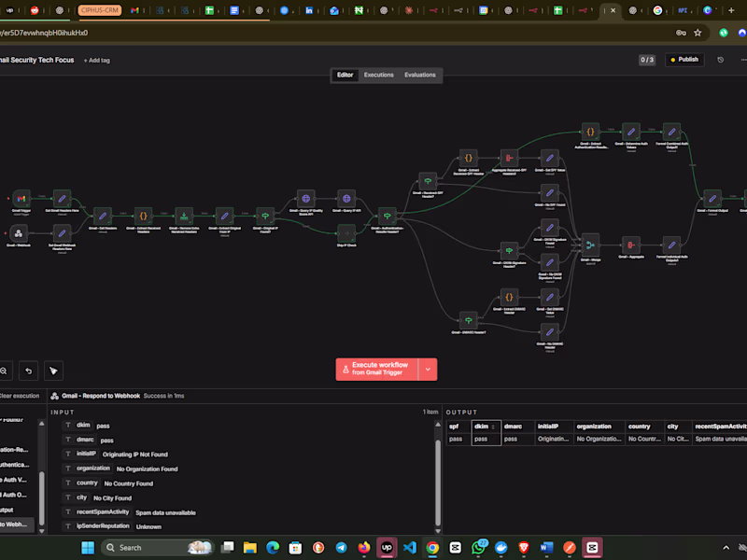Image resolution: width=747 pixels, height=560 pixels.
Task: Open the Gmail - Merge node
Action: click(x=590, y=244)
